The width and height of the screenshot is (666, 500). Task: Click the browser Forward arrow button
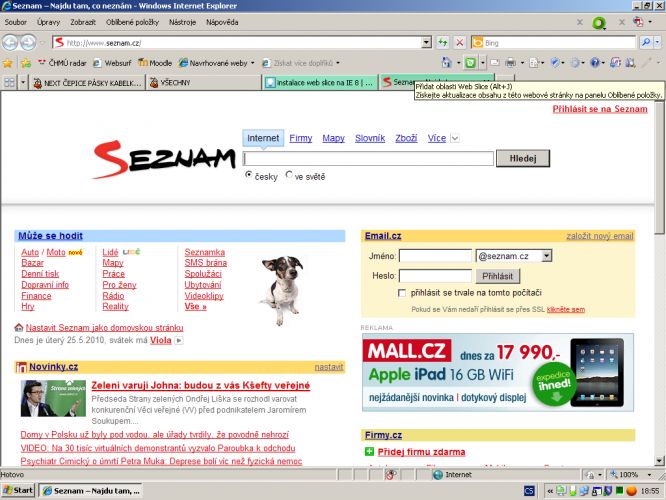(28, 42)
